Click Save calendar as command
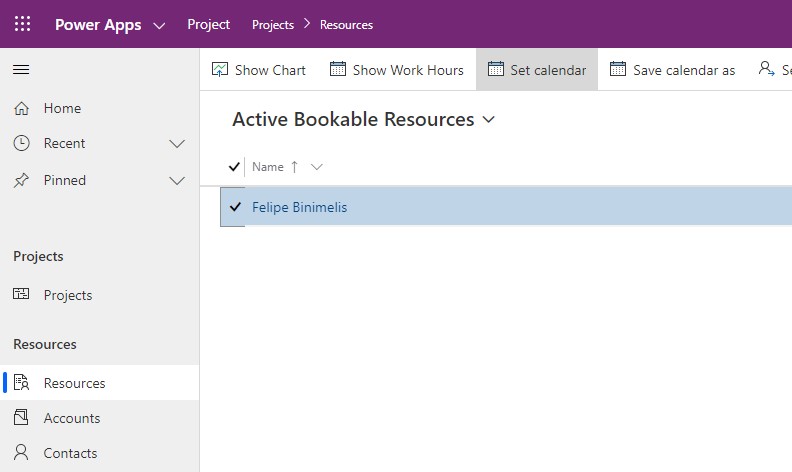This screenshot has width=792, height=472. (x=672, y=70)
